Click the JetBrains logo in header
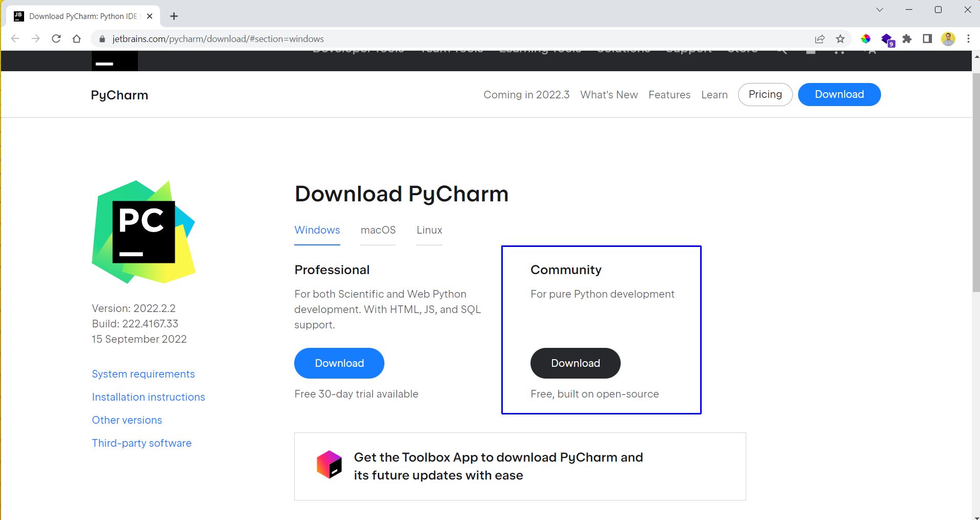Image resolution: width=980 pixels, height=520 pixels. (115, 60)
